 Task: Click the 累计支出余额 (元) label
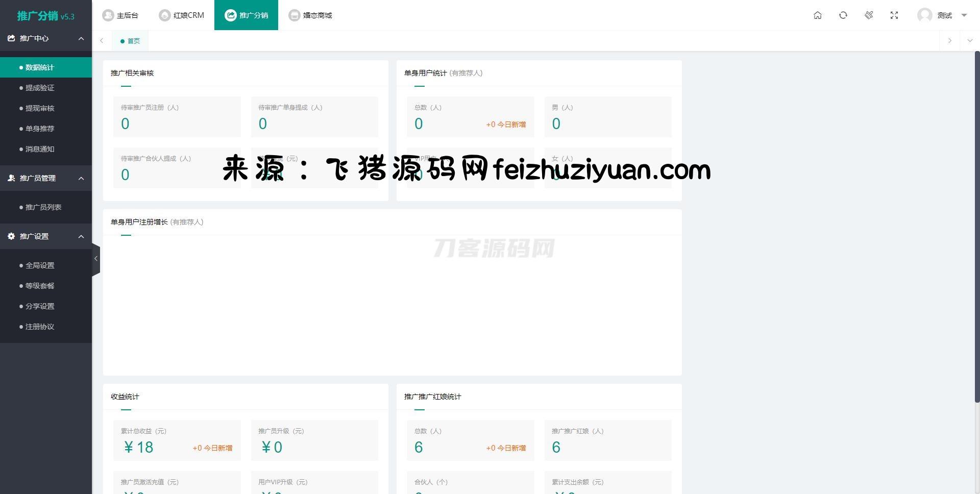(x=577, y=482)
